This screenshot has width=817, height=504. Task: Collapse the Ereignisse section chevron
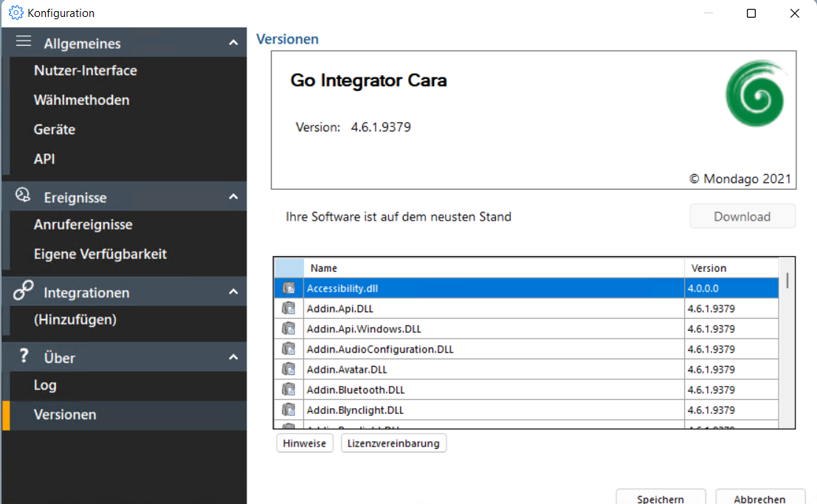coord(233,197)
